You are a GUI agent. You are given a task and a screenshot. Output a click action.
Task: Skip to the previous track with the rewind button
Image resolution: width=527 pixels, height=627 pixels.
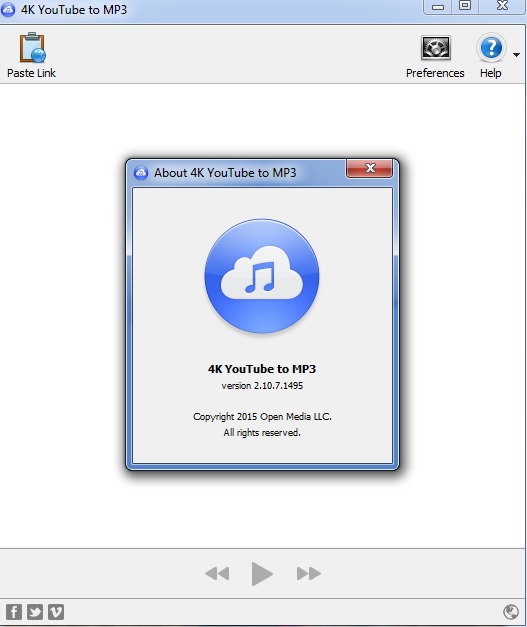point(217,574)
